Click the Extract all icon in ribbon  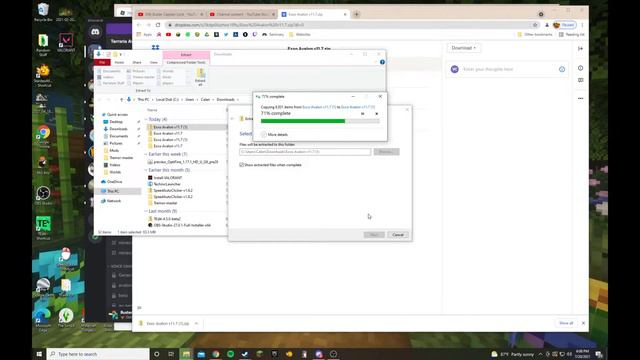point(200,76)
